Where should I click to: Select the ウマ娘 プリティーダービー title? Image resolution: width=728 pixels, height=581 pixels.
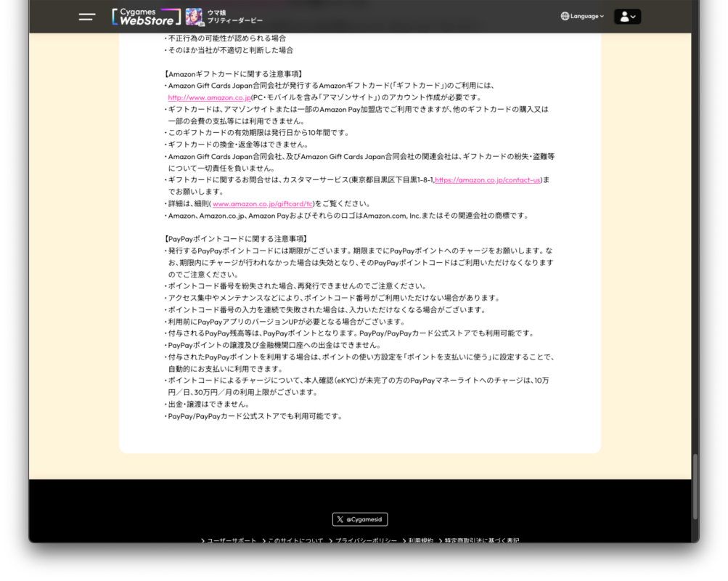[x=235, y=17]
